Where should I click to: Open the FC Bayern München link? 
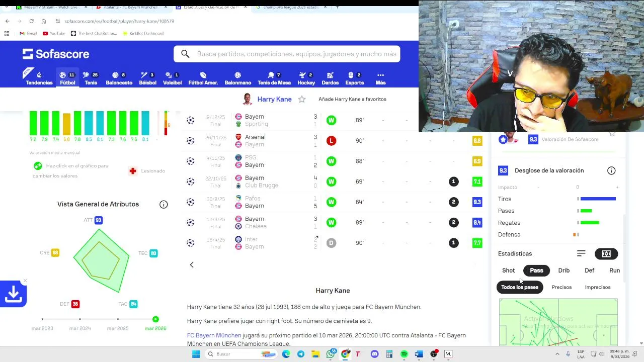[x=214, y=335]
